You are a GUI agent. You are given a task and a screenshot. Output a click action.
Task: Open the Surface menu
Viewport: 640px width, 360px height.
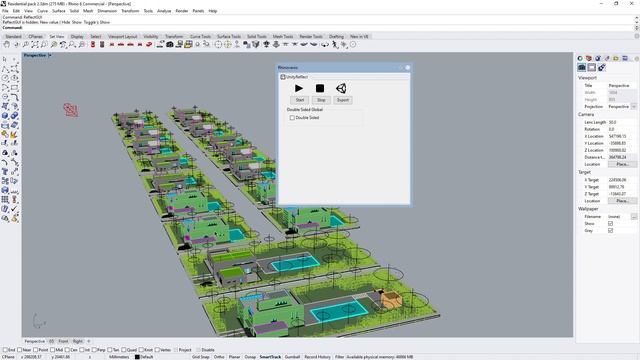click(59, 11)
